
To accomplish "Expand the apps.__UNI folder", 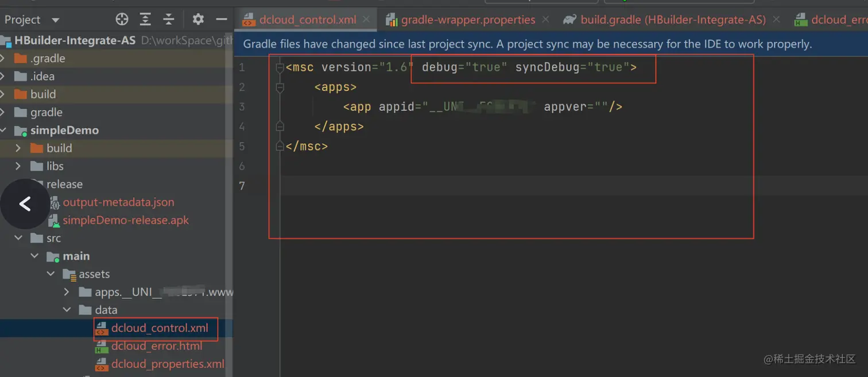I will coord(67,292).
